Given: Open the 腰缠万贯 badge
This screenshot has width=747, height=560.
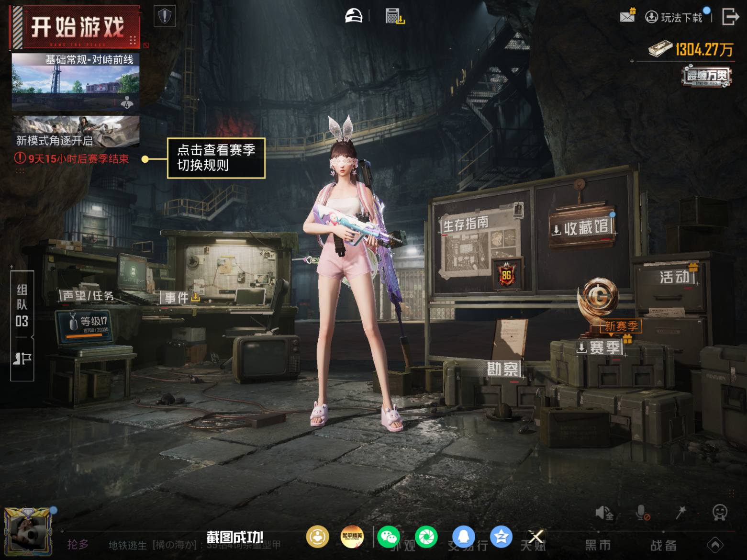Looking at the screenshot, I should point(707,77).
